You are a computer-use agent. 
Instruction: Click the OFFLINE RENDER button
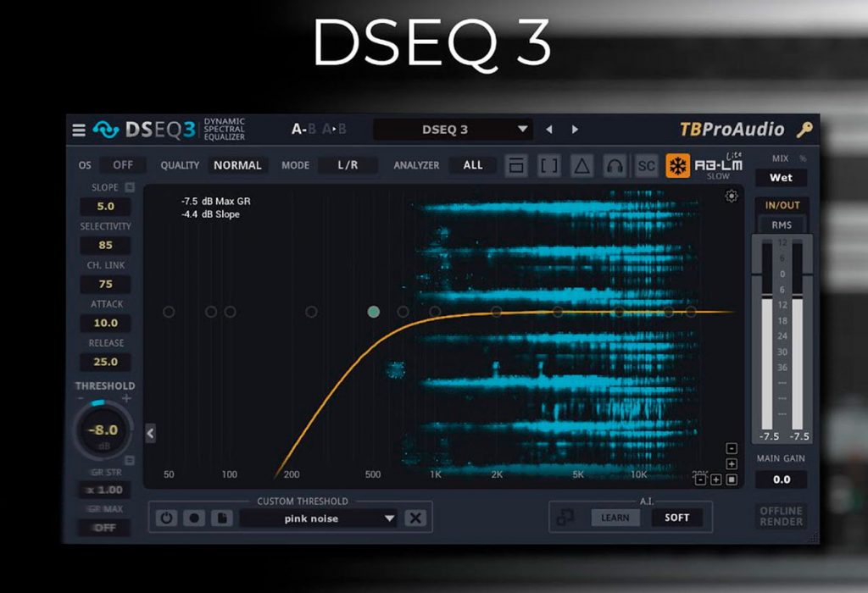click(x=781, y=516)
